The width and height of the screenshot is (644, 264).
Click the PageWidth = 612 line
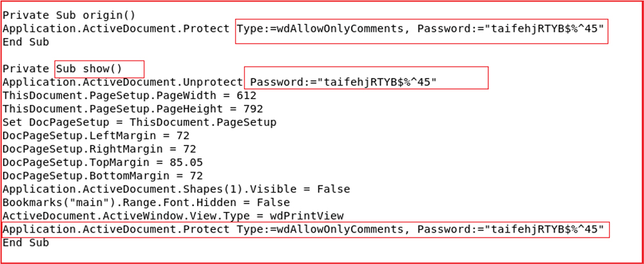tap(129, 96)
